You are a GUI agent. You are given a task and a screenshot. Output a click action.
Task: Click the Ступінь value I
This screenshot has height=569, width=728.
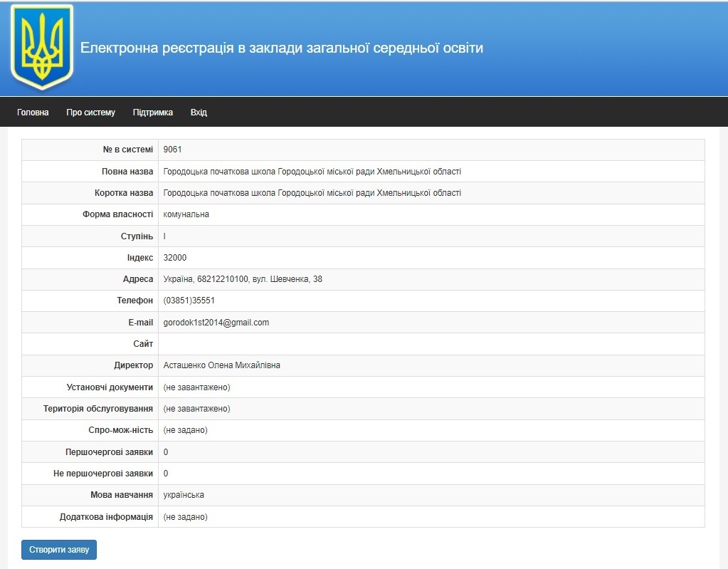(164, 236)
